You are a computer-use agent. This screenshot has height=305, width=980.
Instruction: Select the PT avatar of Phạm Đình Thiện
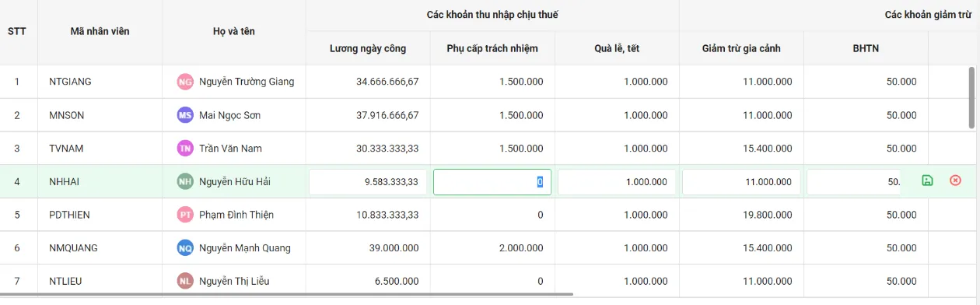(185, 215)
